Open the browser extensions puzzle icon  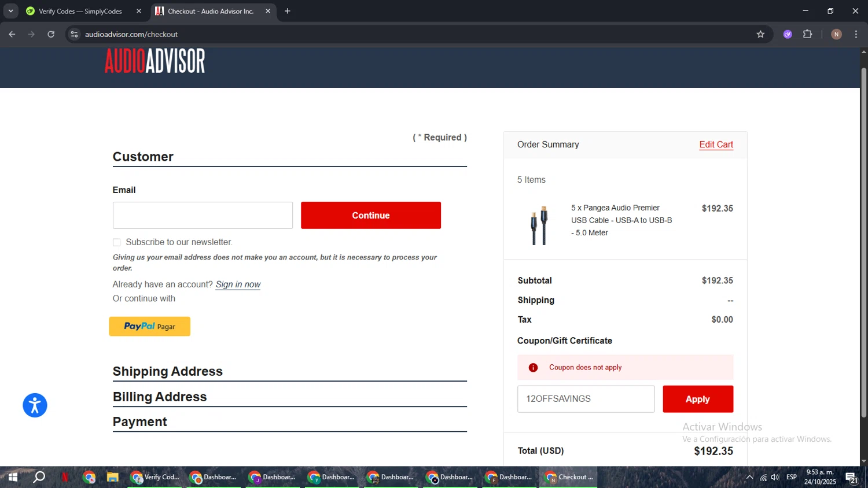tap(808, 34)
